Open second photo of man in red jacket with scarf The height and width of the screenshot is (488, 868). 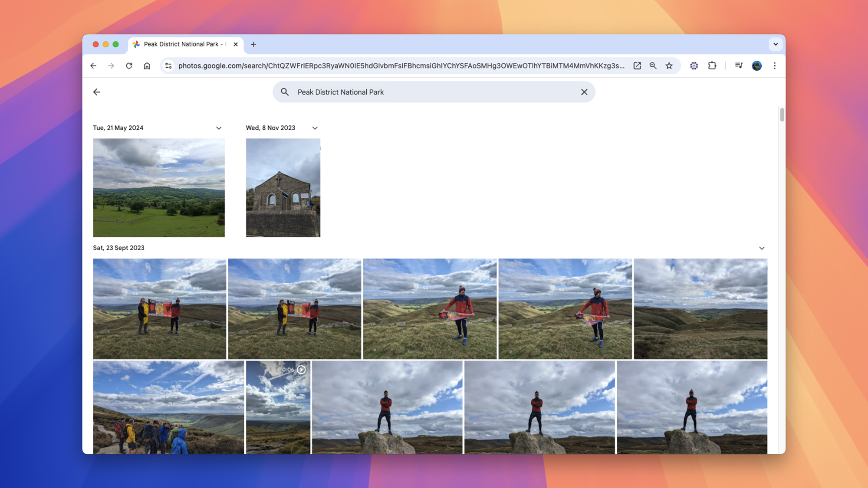click(565, 309)
